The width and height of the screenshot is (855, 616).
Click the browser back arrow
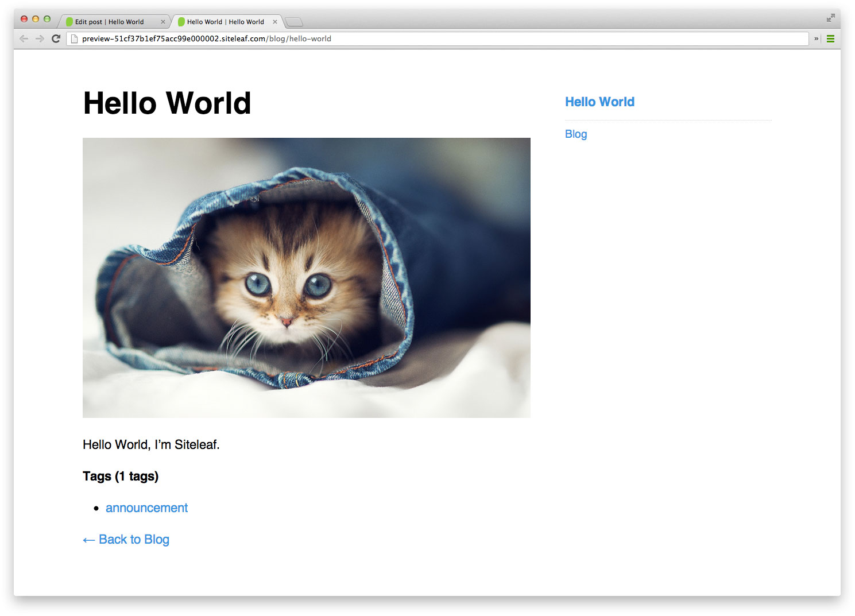(x=24, y=38)
